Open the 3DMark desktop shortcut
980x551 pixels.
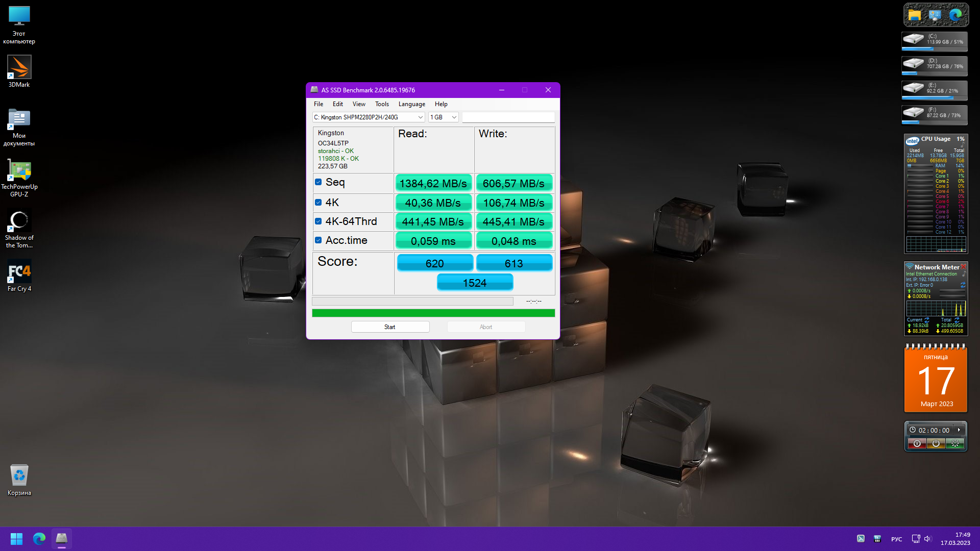[19, 67]
